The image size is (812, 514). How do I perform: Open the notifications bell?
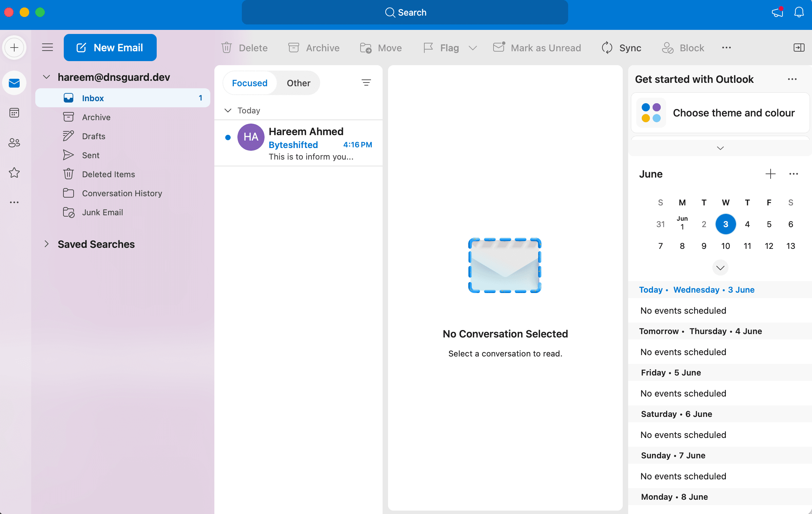799,13
